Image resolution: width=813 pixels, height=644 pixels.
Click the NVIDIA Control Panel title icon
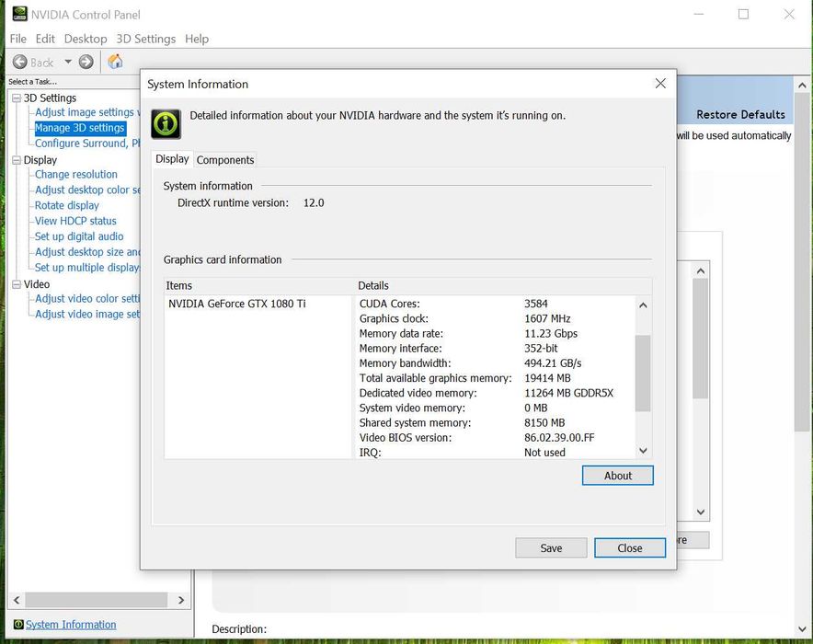click(19, 14)
